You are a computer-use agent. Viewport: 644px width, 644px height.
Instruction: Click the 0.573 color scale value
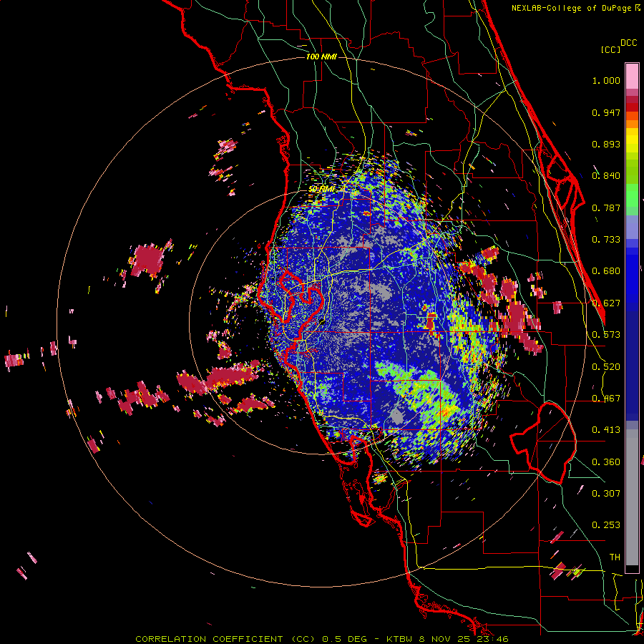coord(606,335)
